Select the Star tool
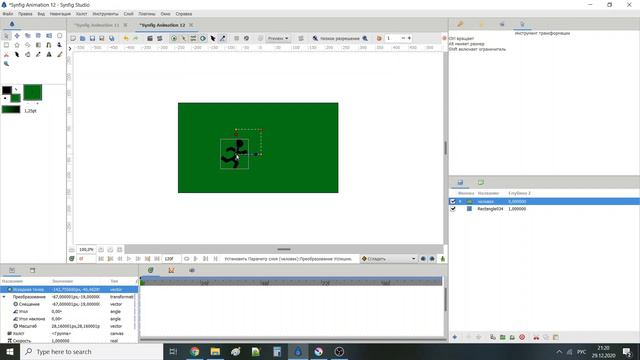 point(17,45)
